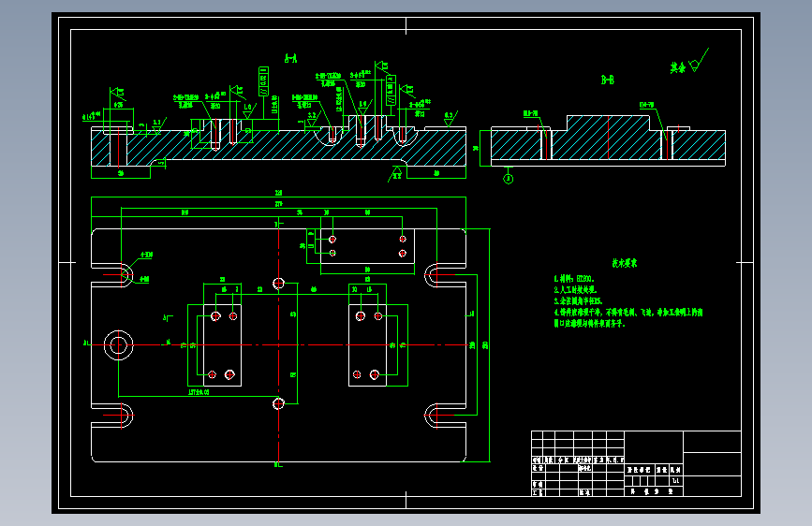Select the top rectangular pad with four small holes
This screenshot has width=812, height=526.
(x=367, y=246)
